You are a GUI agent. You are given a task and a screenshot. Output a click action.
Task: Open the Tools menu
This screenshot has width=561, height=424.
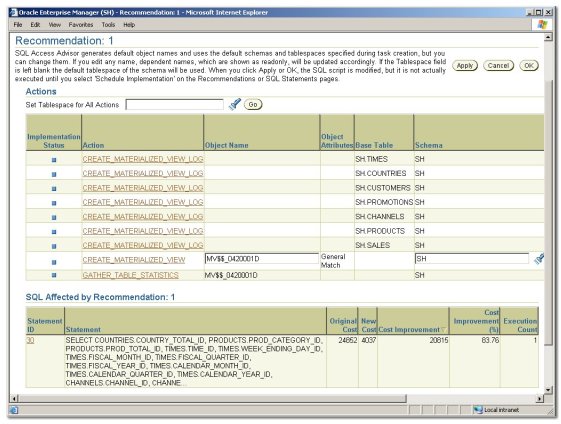(x=108, y=25)
